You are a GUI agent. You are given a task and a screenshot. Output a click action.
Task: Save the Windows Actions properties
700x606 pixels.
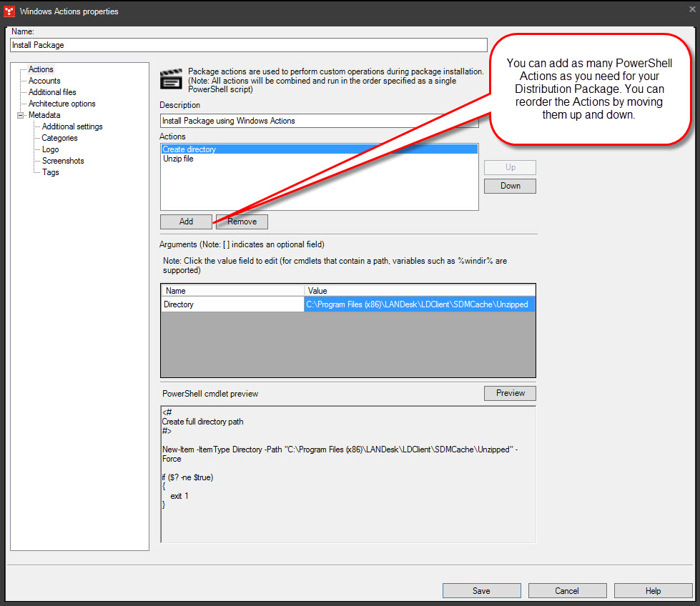coord(481,590)
